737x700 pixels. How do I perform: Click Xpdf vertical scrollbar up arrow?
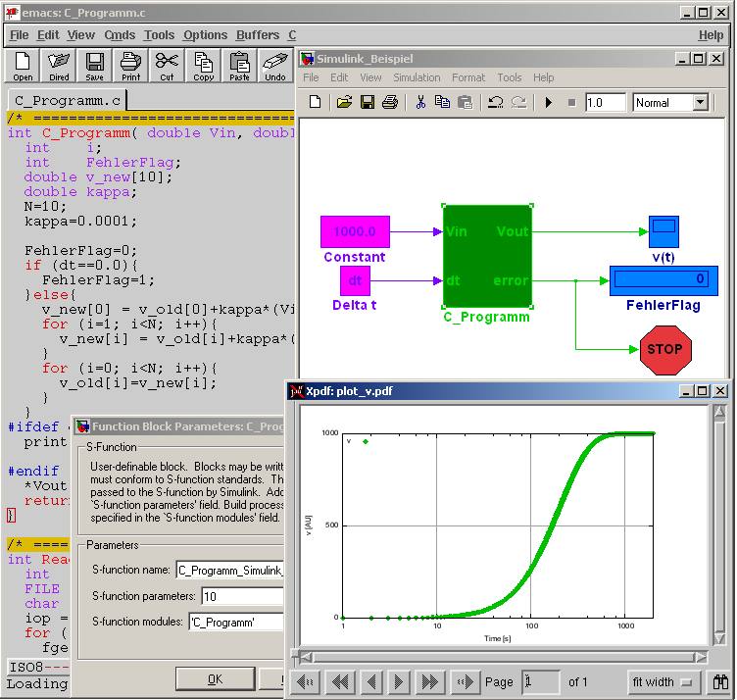(719, 412)
